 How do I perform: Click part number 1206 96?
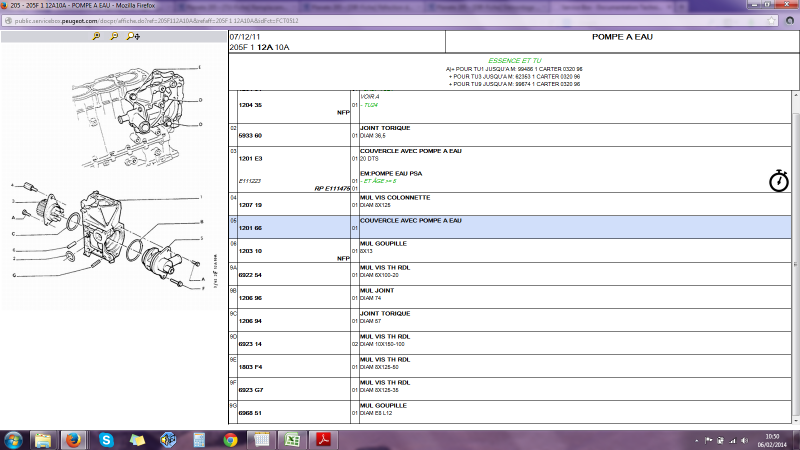click(x=250, y=298)
